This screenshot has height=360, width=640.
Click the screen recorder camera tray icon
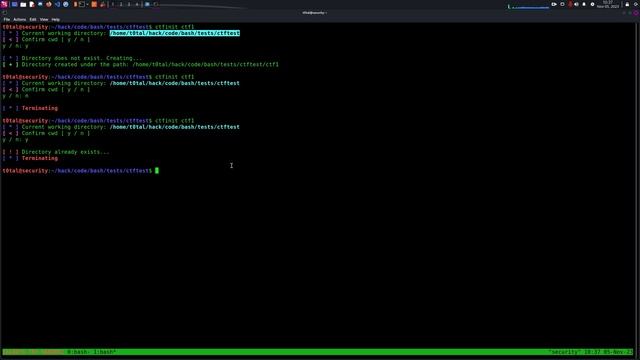click(x=554, y=4)
